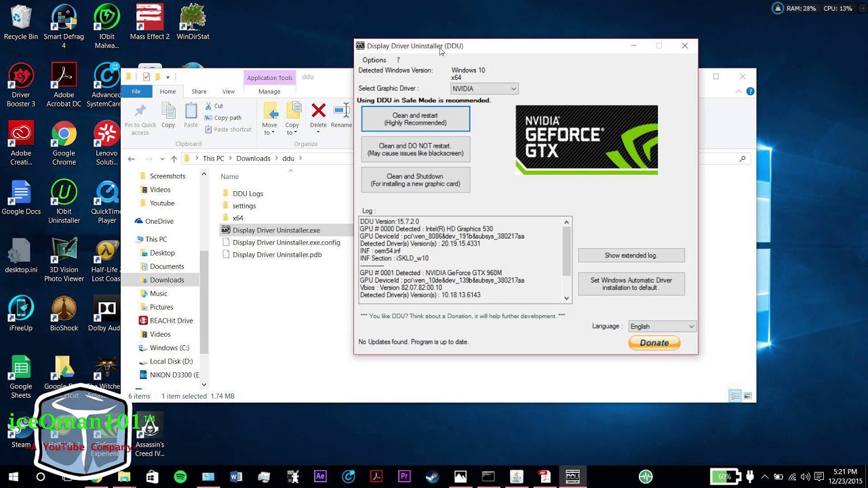Click This PC in the address breadcrumb
This screenshot has width=868, height=488.
pyautogui.click(x=213, y=159)
